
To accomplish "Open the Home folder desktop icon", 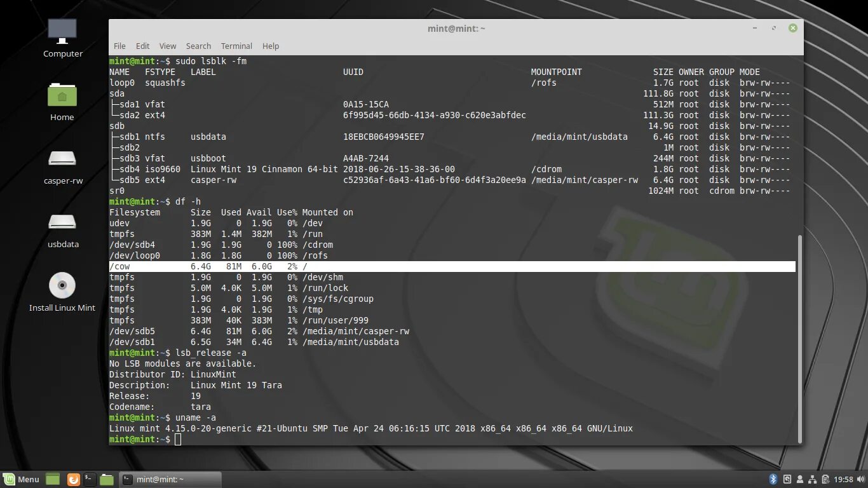I will [62, 101].
